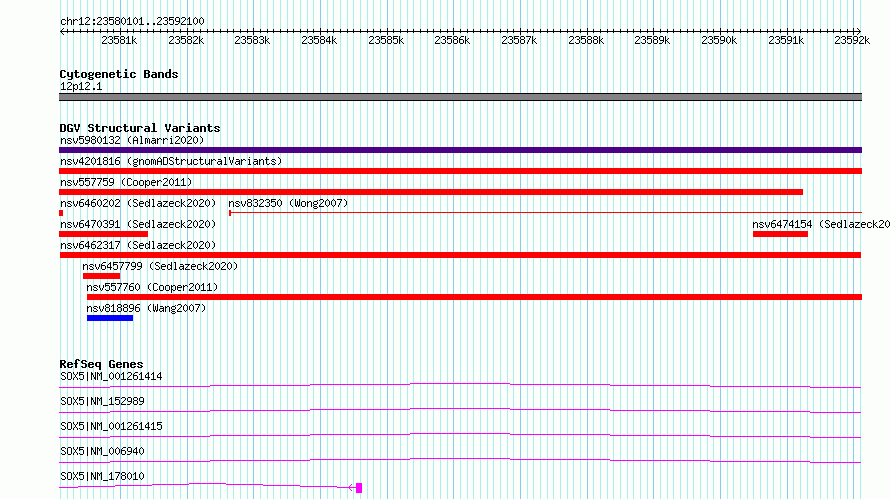
Task: Open transcript SOX5|NM_178010 label
Action: 102,476
